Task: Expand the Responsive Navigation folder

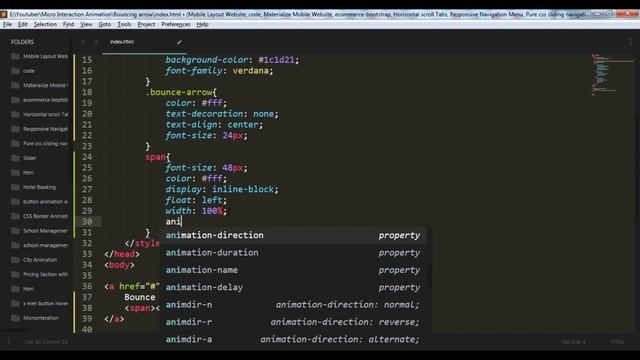Action: tap(45, 129)
